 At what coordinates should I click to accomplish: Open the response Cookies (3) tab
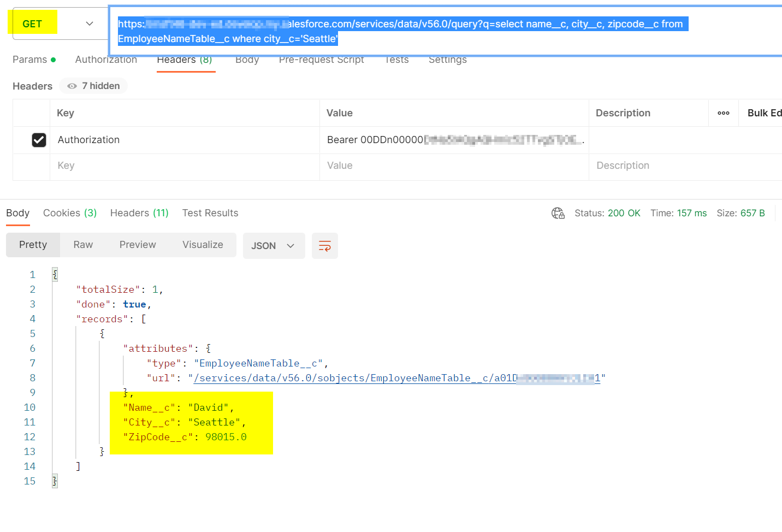(70, 213)
